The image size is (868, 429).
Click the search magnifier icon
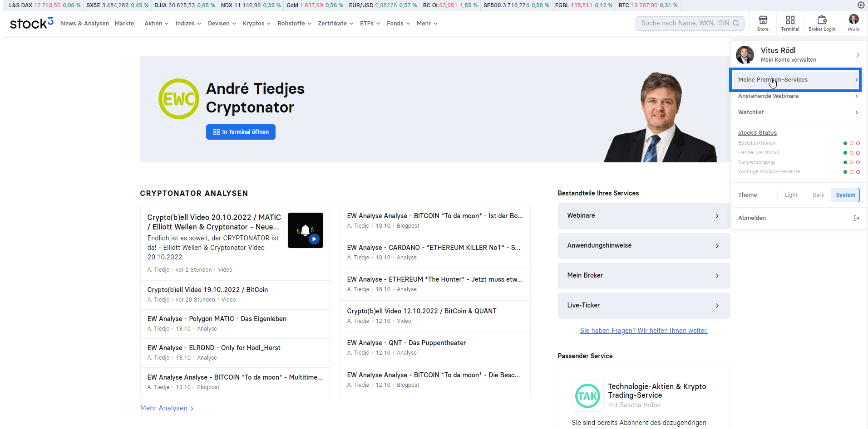tap(736, 23)
